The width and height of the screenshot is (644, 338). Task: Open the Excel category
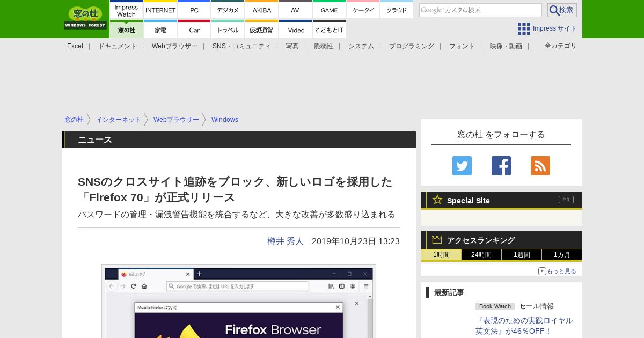point(75,46)
